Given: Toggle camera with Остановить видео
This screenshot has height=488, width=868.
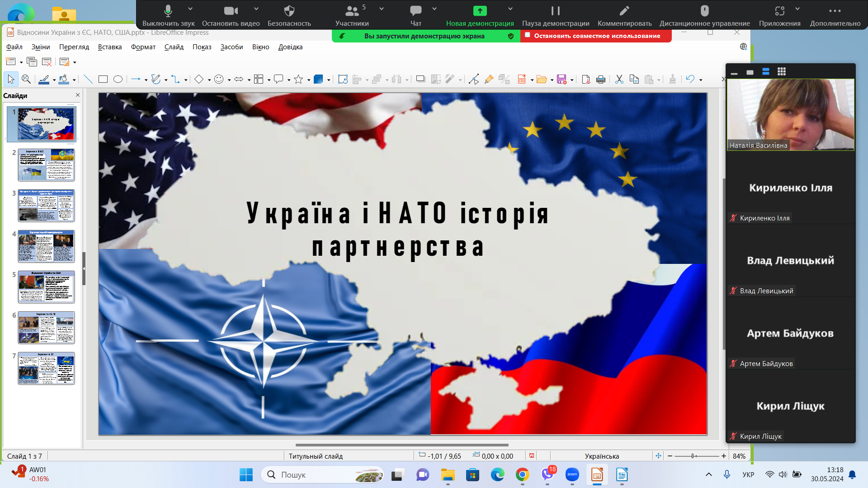Looking at the screenshot, I should tap(231, 16).
